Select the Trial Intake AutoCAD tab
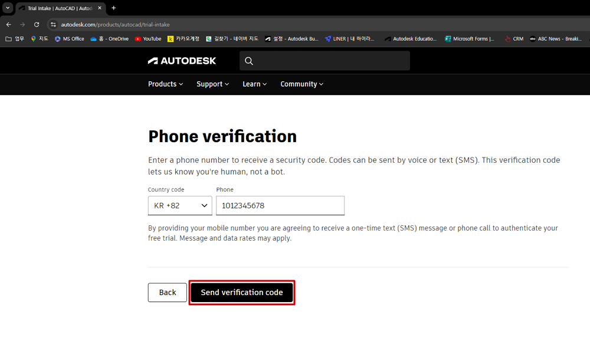The height and width of the screenshot is (364, 590). (60, 8)
